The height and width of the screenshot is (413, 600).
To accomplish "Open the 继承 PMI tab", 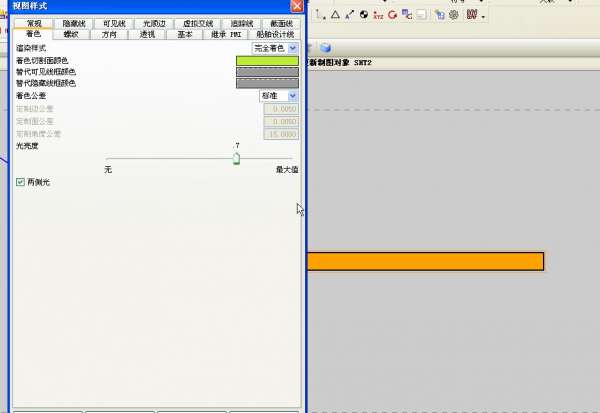I will click(226, 34).
